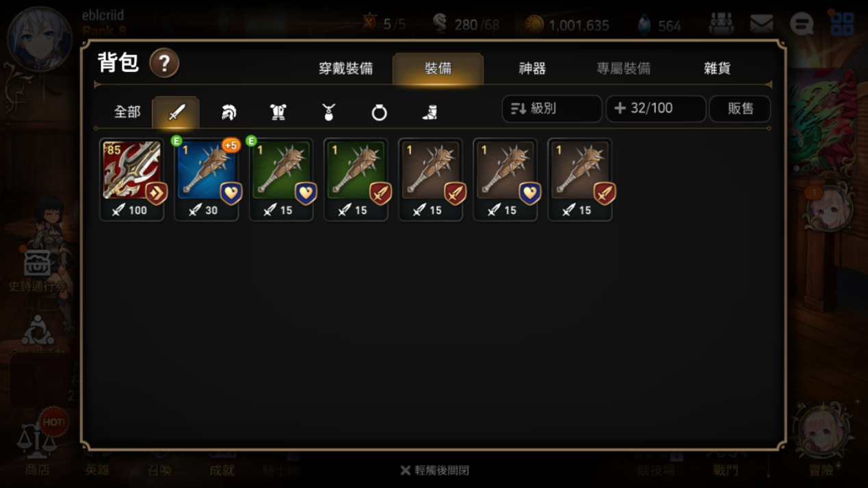Switch to the 穿戴裝備 tab
This screenshot has width=868, height=488.
pos(345,68)
